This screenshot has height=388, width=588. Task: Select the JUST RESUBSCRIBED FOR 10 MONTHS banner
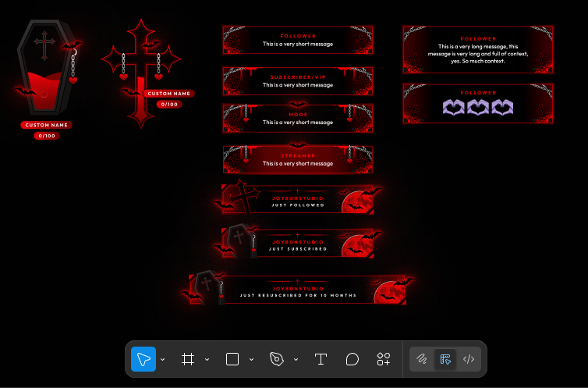298,290
